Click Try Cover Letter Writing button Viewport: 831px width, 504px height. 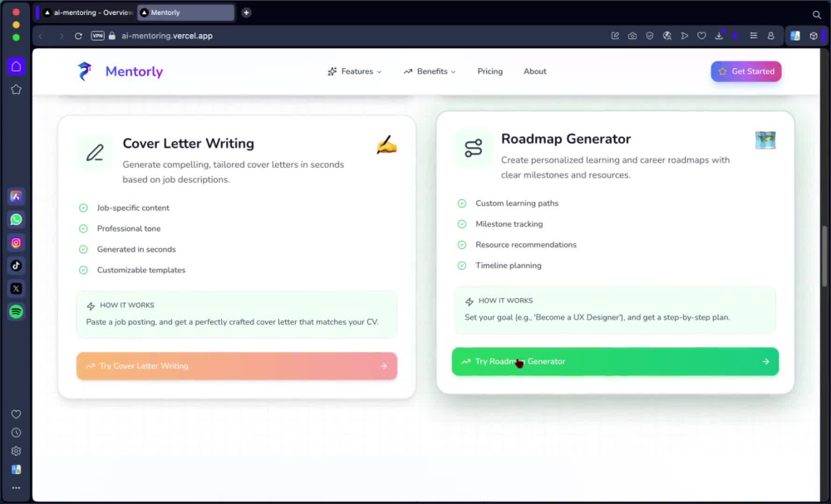coord(237,366)
